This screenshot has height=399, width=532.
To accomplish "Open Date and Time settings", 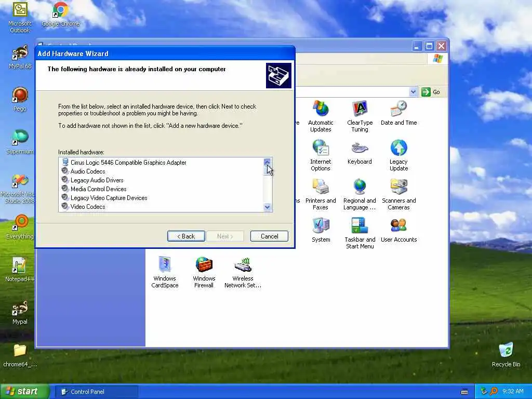I will click(x=398, y=113).
